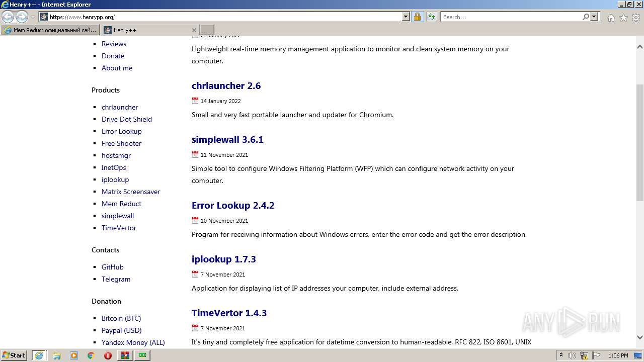644x362 pixels.
Task: Click the Internet Explorer taskbar icon
Action: [39, 355]
